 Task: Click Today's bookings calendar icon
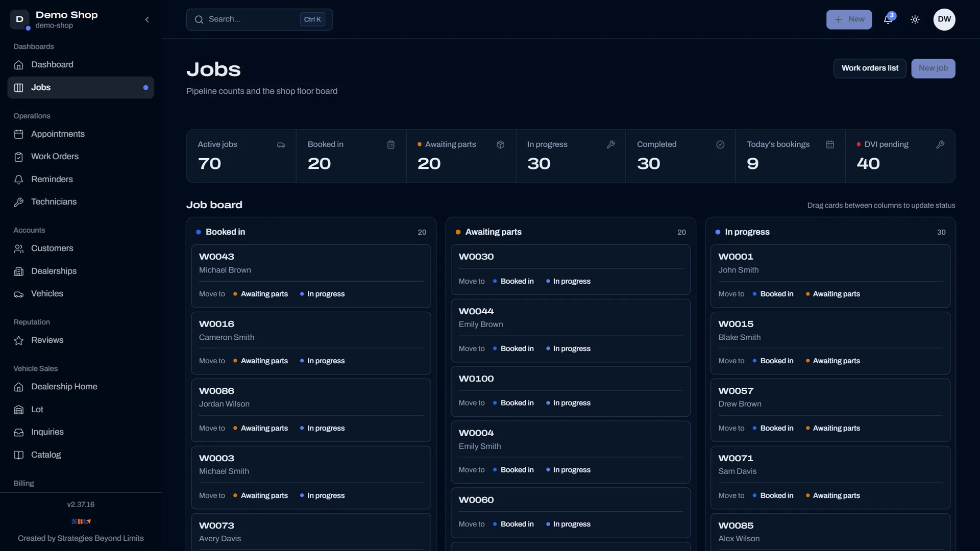point(830,145)
